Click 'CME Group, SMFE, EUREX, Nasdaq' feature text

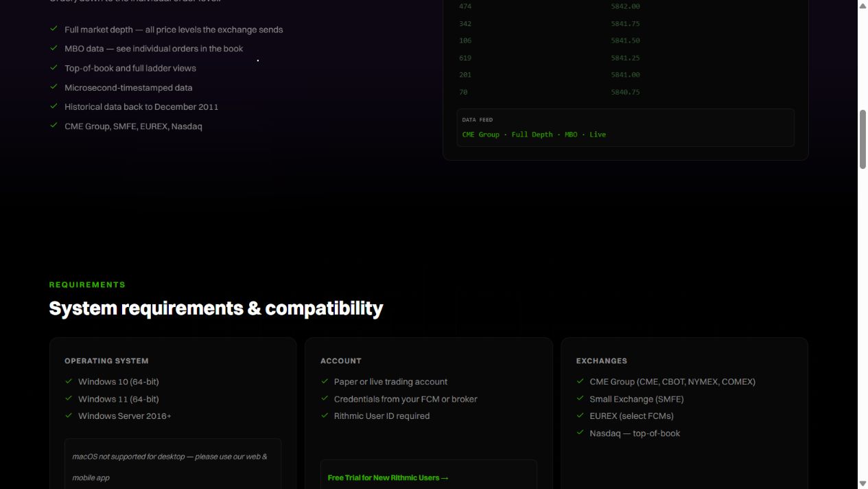click(x=133, y=126)
